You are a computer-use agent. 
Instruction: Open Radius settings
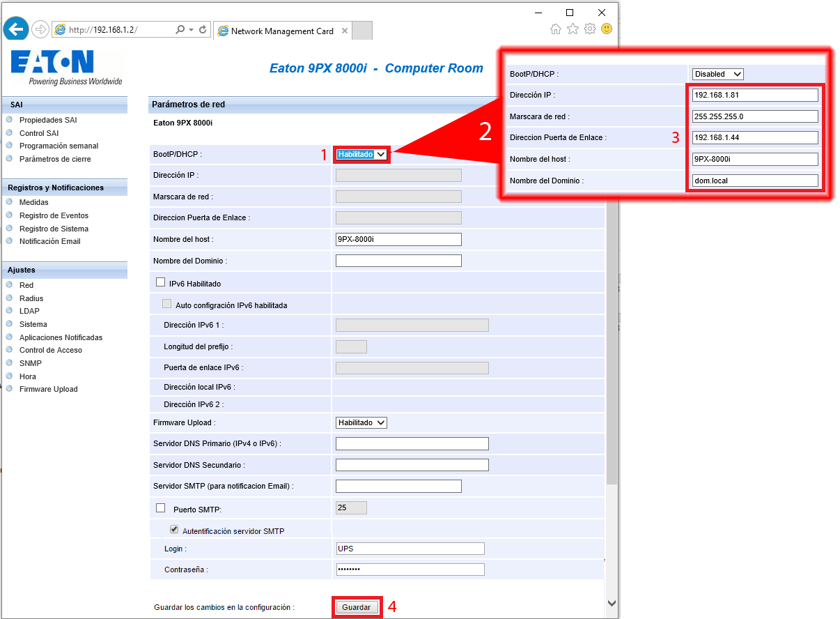coord(31,298)
